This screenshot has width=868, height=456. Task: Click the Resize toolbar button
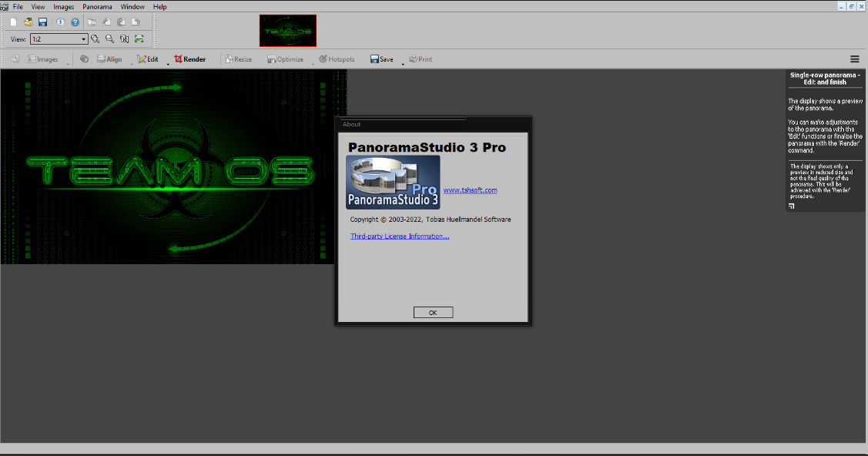[x=239, y=59]
